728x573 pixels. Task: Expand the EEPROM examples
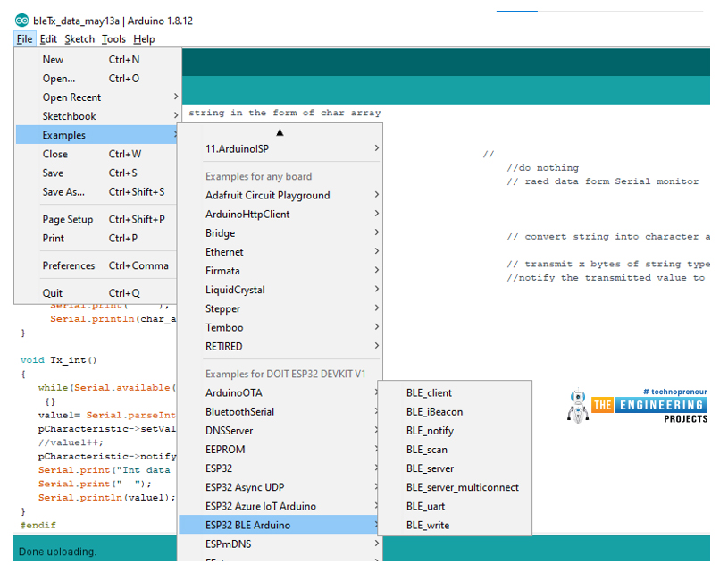point(280,450)
